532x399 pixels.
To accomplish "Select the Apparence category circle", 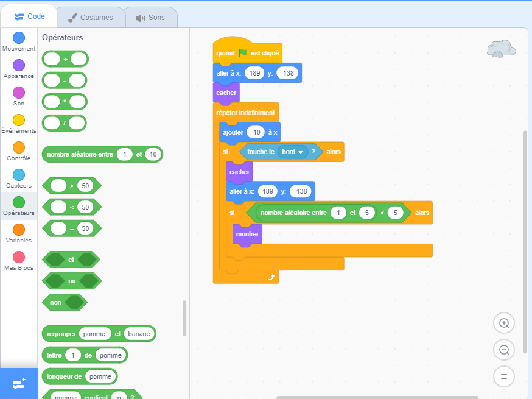I will tap(19, 65).
